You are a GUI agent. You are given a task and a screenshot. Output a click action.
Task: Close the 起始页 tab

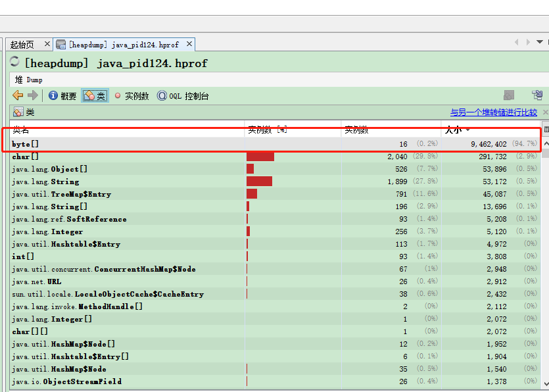click(47, 44)
